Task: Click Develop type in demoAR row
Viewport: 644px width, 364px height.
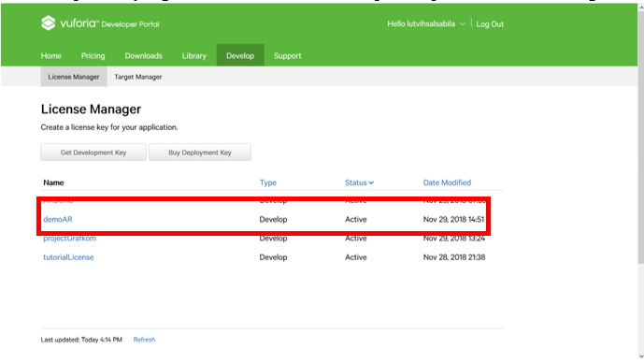Action: 273,219
